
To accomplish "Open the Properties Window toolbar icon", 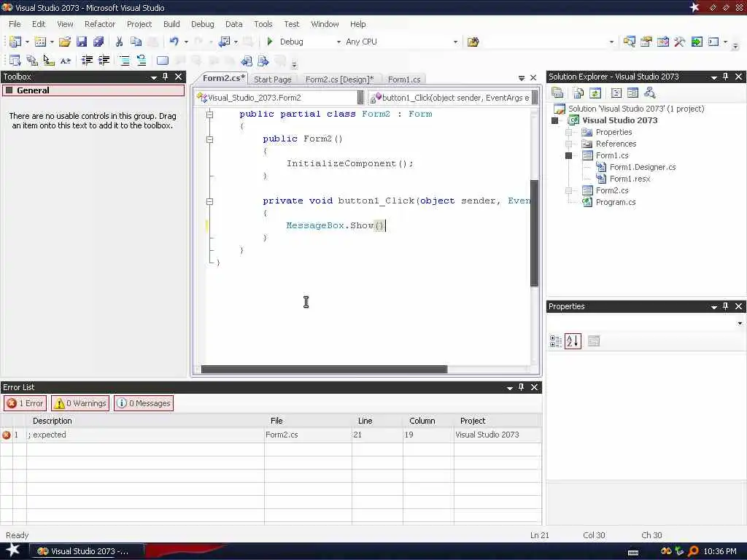I will click(646, 42).
